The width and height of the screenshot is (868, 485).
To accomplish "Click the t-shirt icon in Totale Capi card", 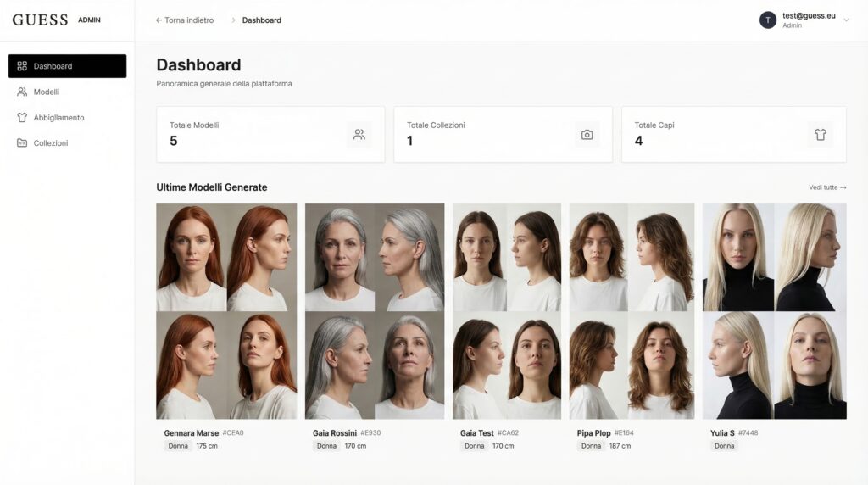I will (x=820, y=134).
